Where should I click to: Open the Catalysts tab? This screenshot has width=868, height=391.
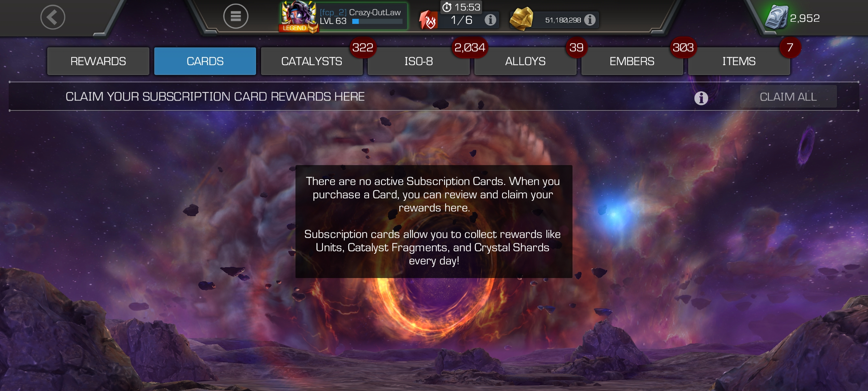(x=312, y=61)
